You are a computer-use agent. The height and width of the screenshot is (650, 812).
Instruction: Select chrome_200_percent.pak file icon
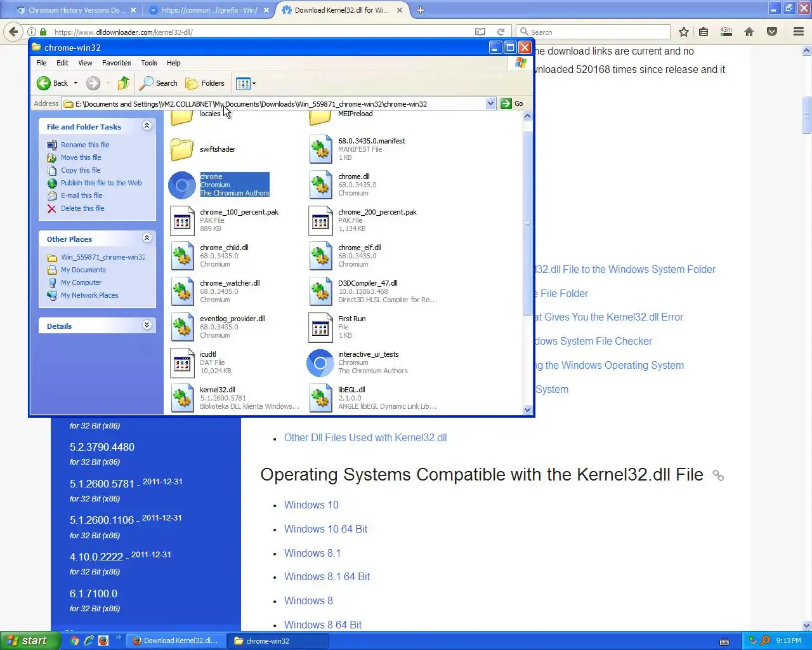(x=320, y=221)
